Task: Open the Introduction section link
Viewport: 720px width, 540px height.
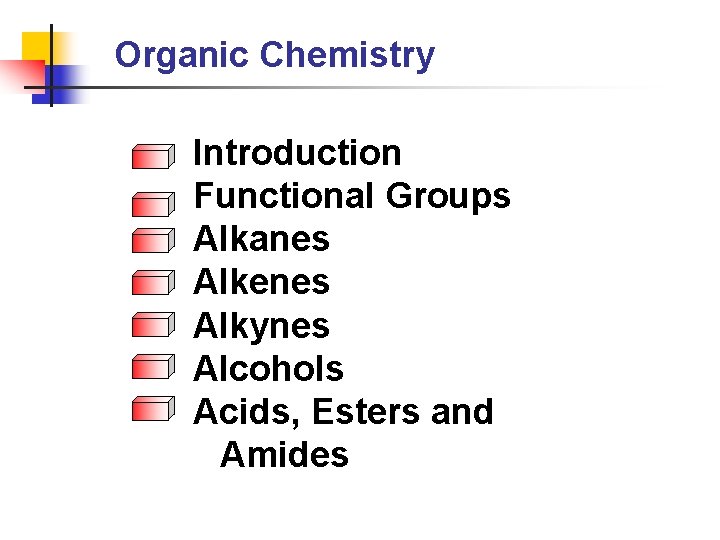Action: [297, 152]
